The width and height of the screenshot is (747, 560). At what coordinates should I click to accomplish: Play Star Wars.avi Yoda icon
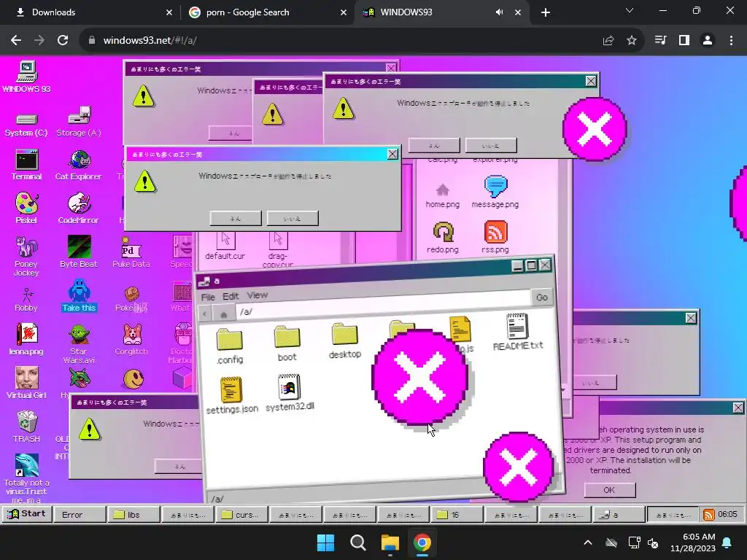click(x=79, y=344)
